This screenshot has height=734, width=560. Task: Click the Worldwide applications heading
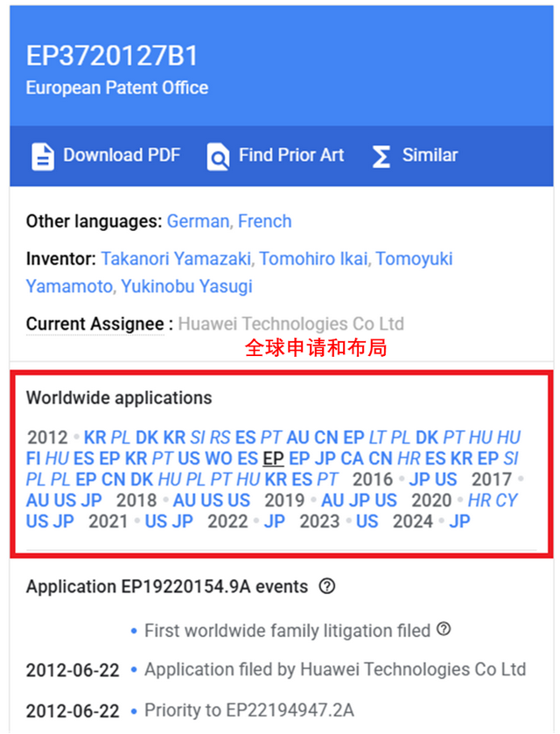click(x=119, y=398)
